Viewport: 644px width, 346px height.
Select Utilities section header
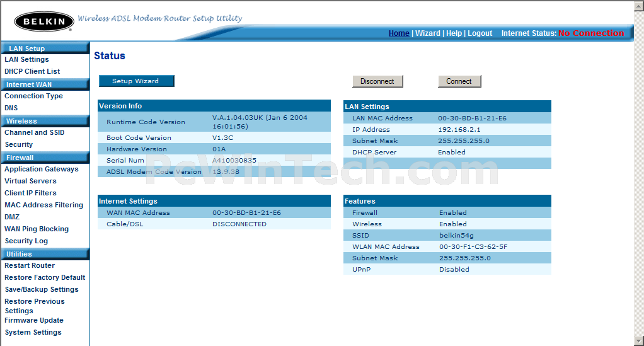[x=45, y=254]
